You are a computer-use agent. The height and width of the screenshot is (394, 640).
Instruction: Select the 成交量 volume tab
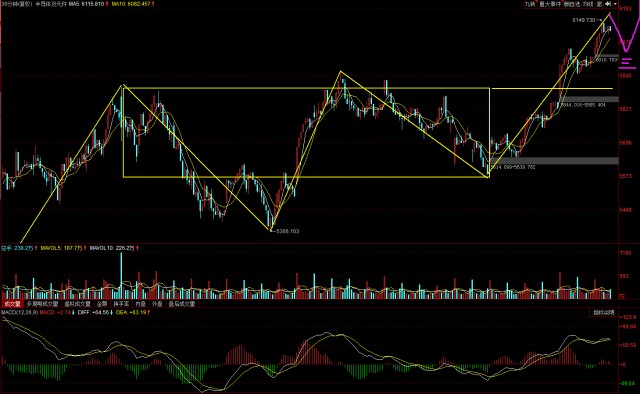tap(12, 304)
